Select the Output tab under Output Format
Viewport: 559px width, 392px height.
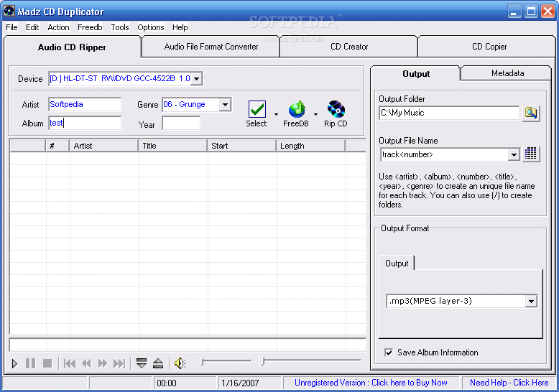pos(397,263)
